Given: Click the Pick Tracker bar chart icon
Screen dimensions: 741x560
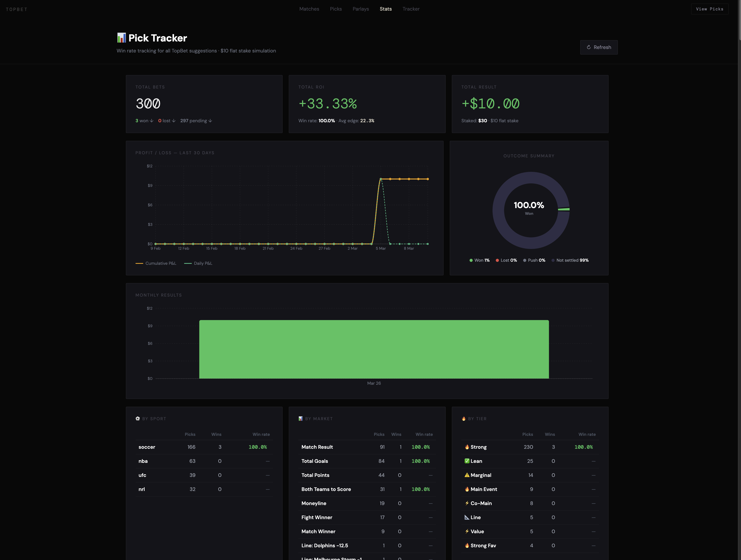Looking at the screenshot, I should click(x=121, y=38).
